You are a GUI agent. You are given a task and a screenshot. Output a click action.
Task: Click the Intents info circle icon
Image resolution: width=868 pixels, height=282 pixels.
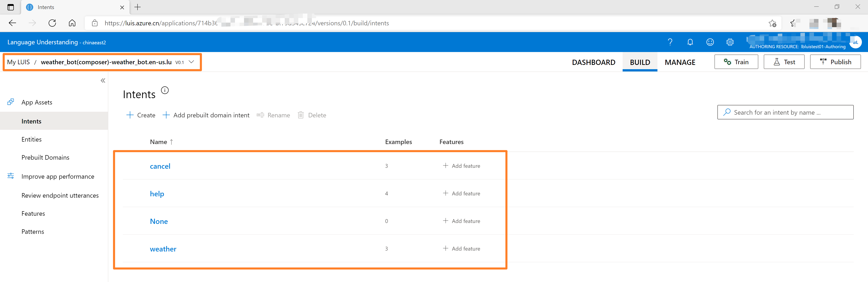[x=165, y=90]
